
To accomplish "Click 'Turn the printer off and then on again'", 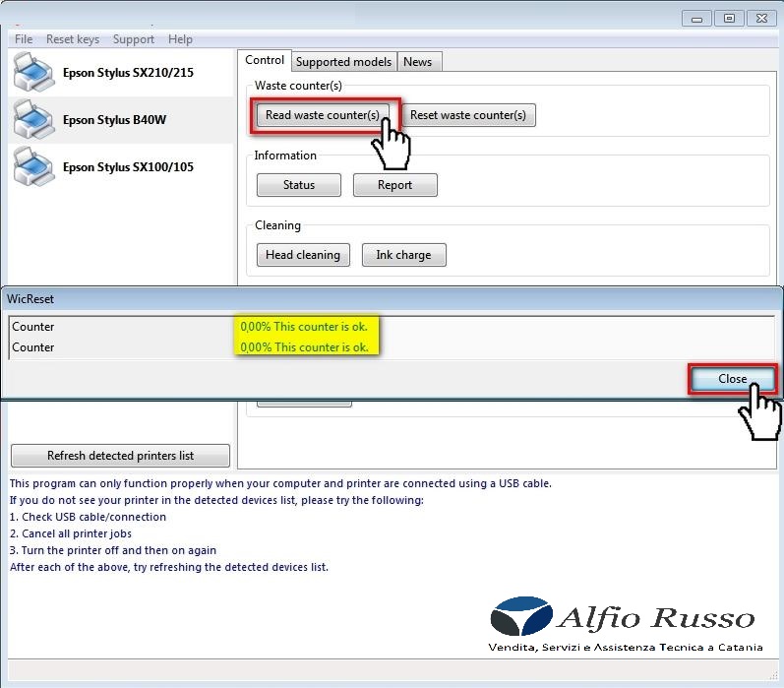I will 113,550.
